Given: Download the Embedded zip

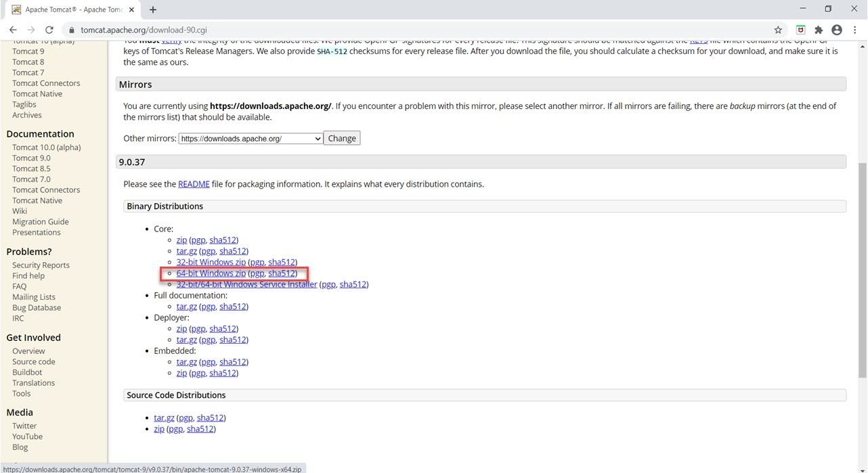Looking at the screenshot, I should (x=181, y=373).
